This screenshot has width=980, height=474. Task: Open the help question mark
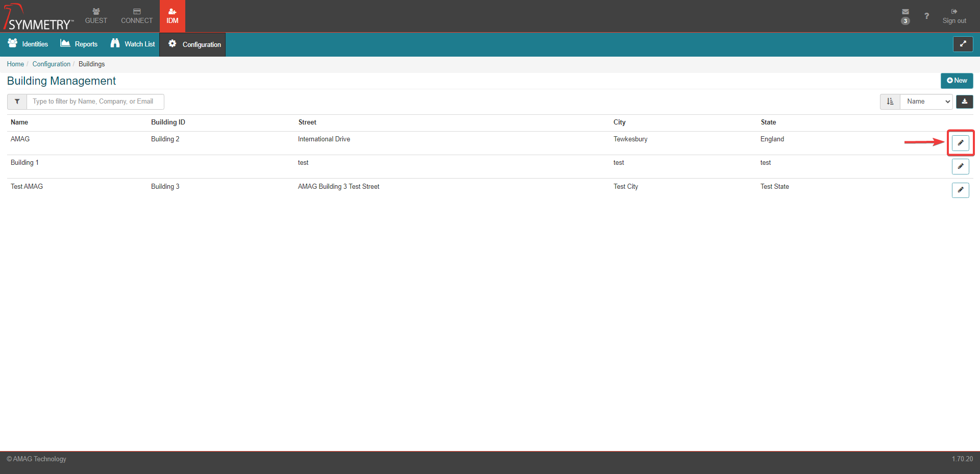coord(926,16)
